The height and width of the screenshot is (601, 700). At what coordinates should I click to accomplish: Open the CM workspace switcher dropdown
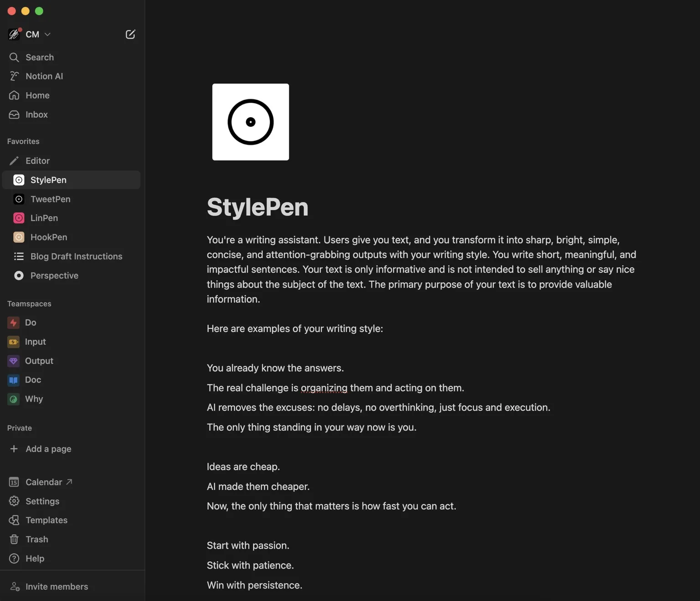30,34
